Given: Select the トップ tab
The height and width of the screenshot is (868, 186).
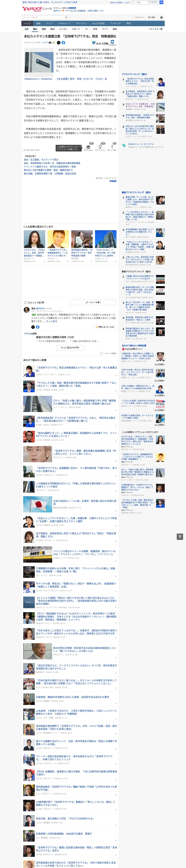Looking at the screenshot, I should pos(27,24).
